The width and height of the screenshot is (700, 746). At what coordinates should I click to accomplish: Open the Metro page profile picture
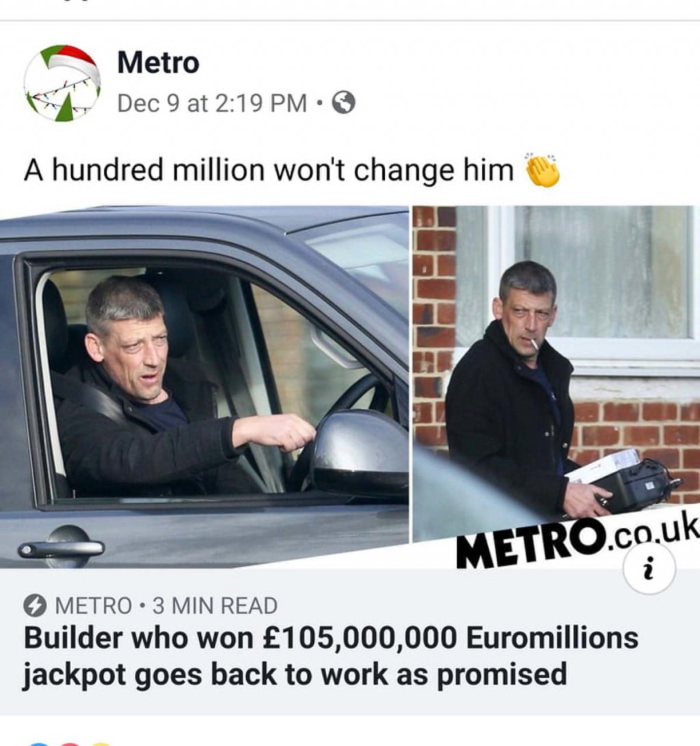[62, 83]
